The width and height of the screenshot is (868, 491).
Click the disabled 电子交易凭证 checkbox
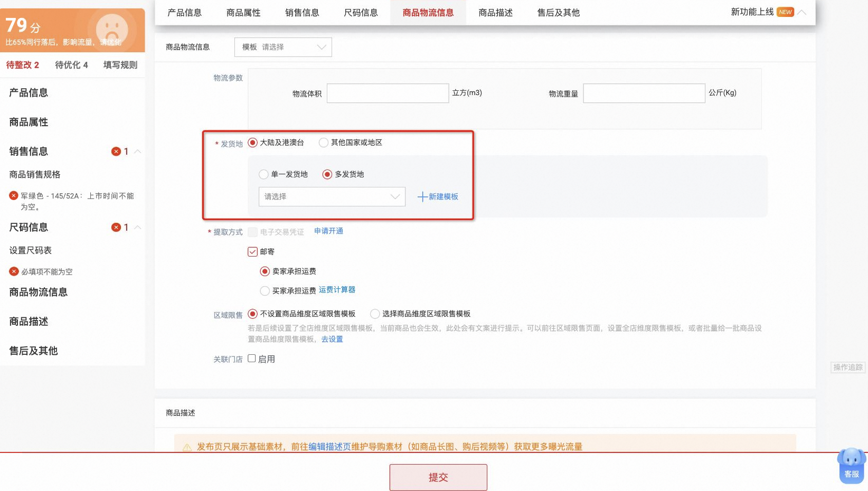coord(252,232)
